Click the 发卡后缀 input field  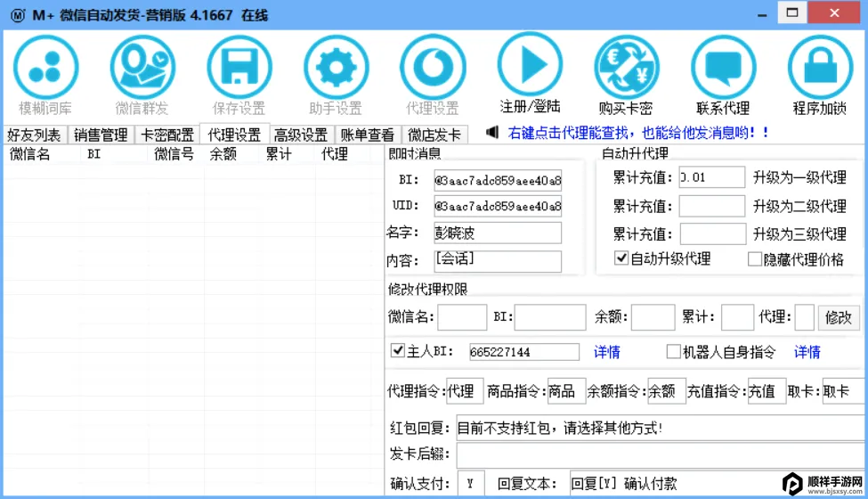pos(660,455)
